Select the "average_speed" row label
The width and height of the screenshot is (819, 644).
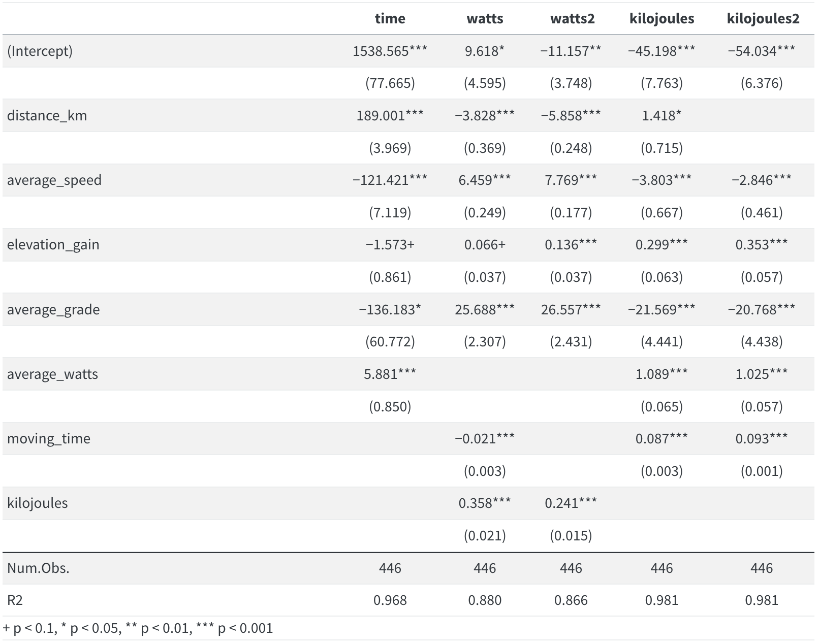(54, 180)
